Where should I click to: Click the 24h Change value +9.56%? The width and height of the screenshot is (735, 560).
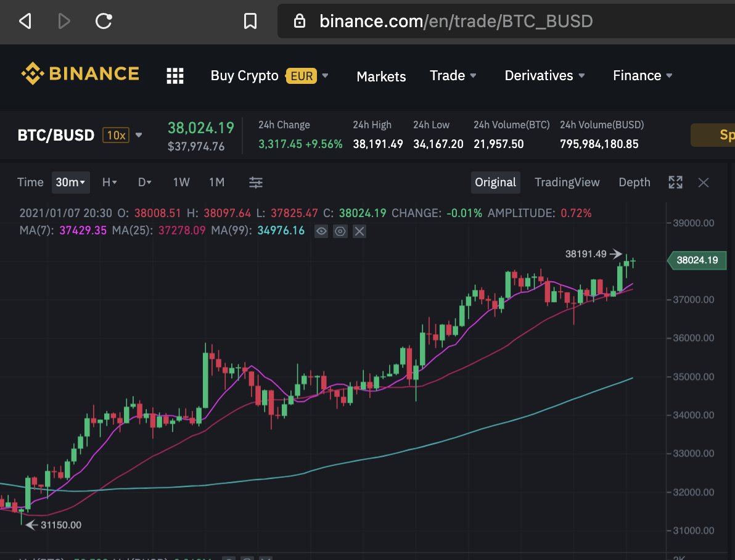(x=324, y=144)
